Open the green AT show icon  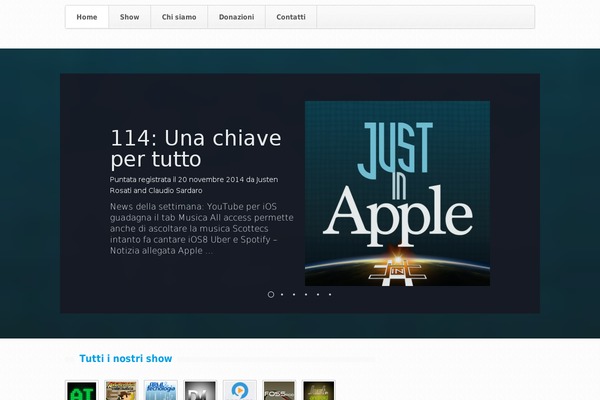click(82, 390)
